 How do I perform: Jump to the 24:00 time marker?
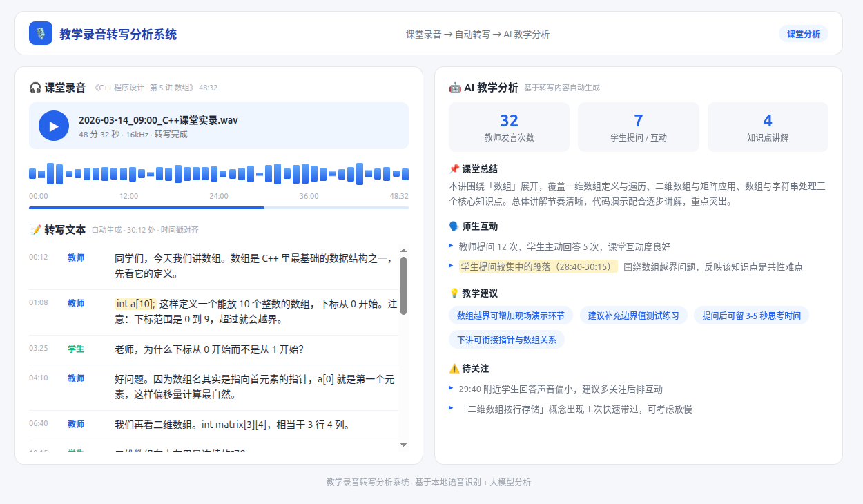pyautogui.click(x=219, y=196)
